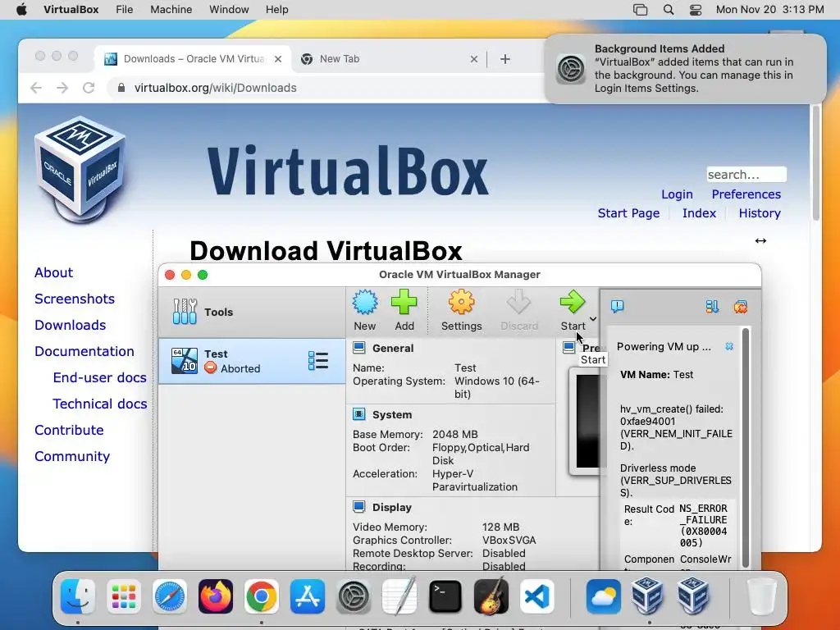The image size is (840, 630).
Task: Open the Machine menu
Action: [x=171, y=10]
